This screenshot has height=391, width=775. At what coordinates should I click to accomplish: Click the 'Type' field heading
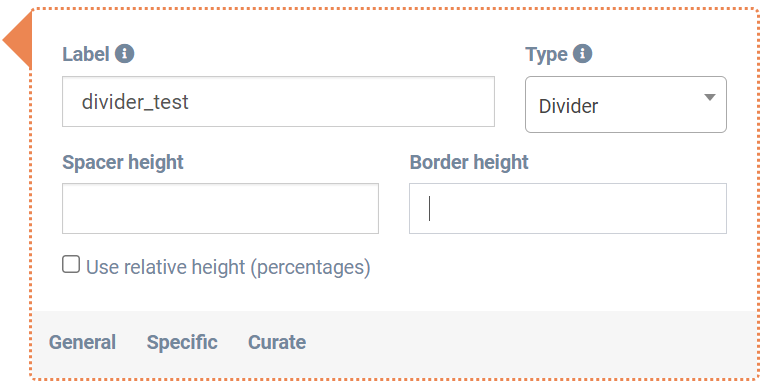click(546, 54)
